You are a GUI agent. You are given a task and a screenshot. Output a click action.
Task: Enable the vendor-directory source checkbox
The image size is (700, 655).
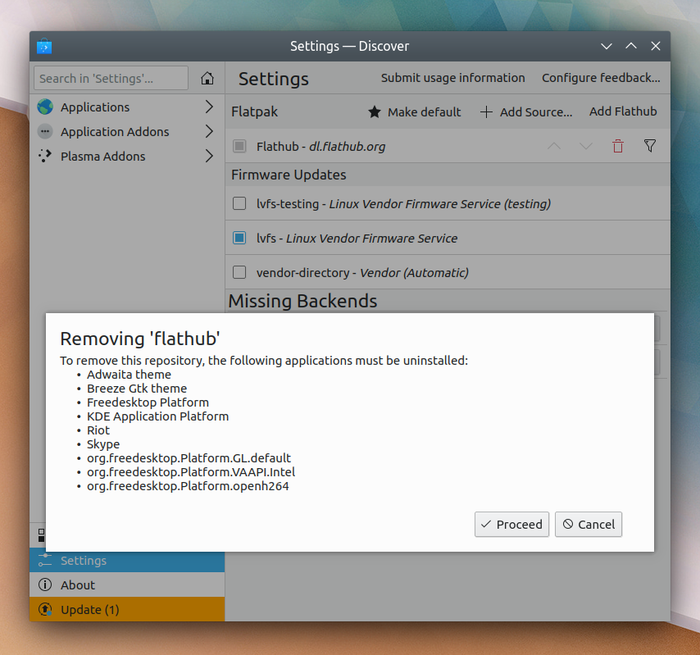tap(239, 272)
